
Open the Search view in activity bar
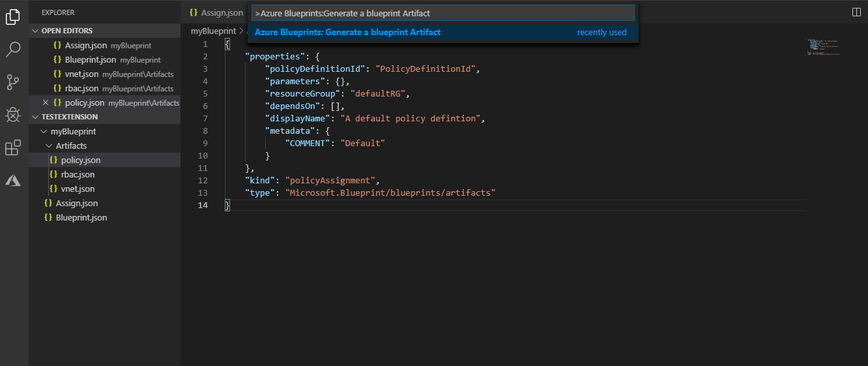tap(13, 49)
